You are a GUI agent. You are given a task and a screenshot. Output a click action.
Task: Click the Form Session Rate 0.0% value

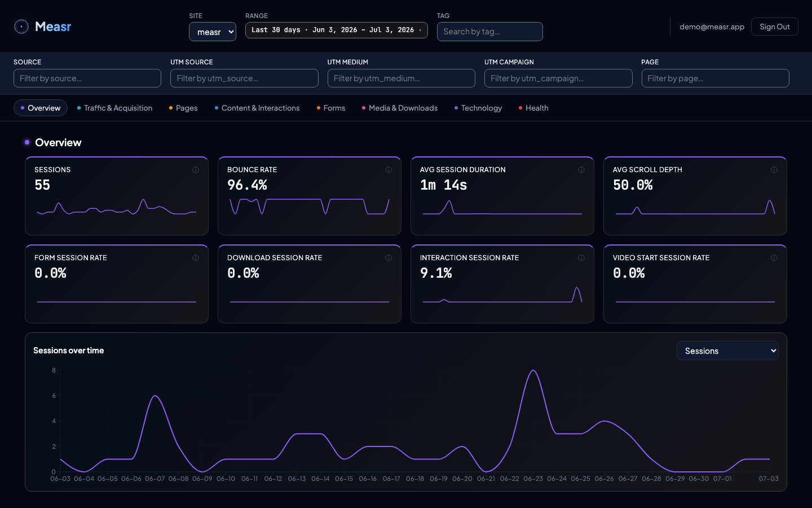50,273
